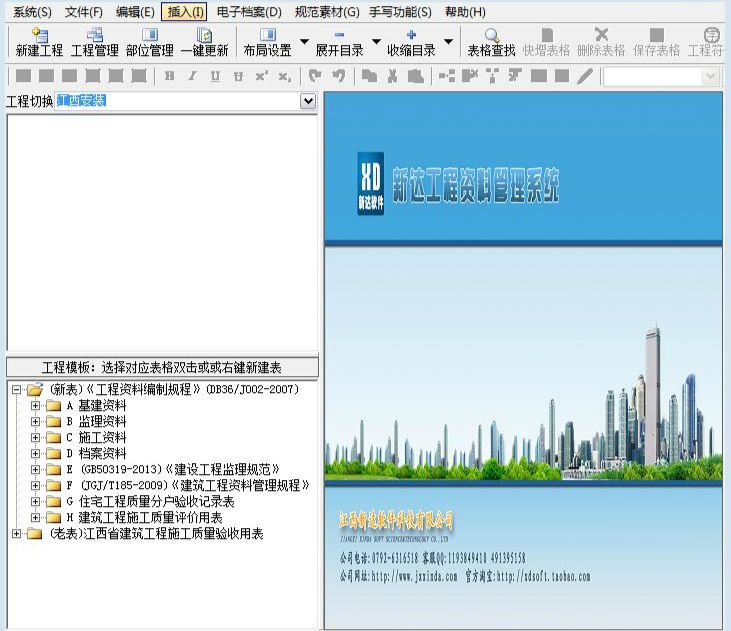Expand the (老表) 江西省建筑工程施工质量验收用表 node
This screenshot has height=631, width=731.
pyautogui.click(x=16, y=534)
